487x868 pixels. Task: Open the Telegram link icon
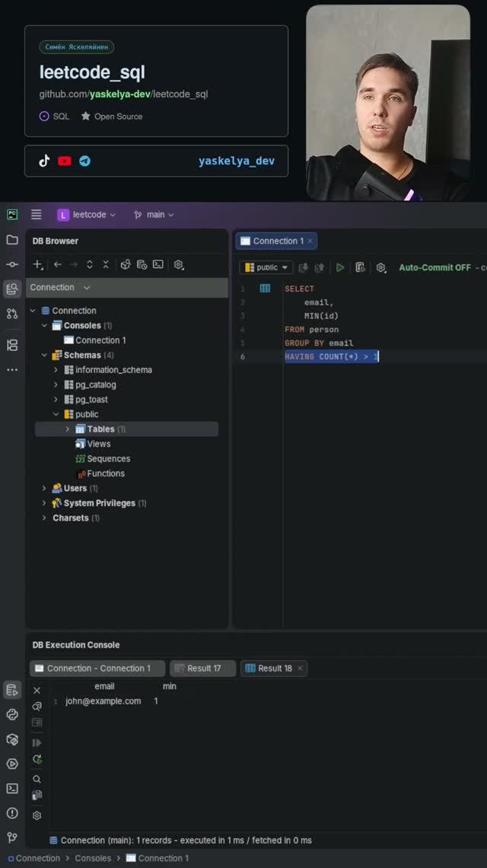84,161
